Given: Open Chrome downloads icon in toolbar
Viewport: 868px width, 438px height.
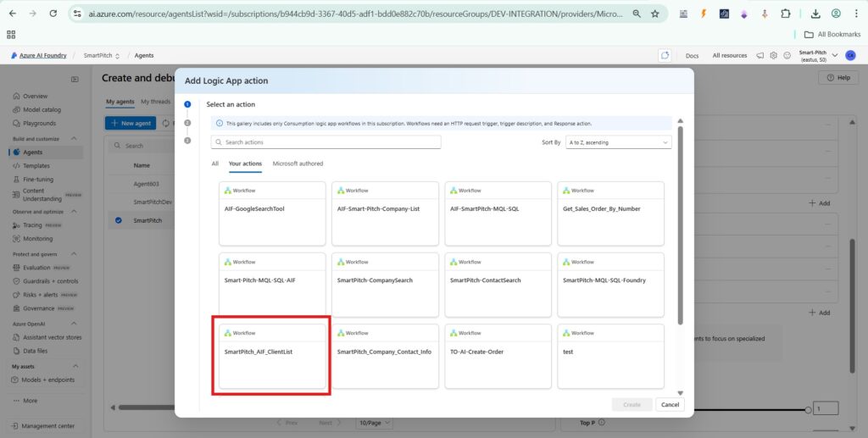Looking at the screenshot, I should [815, 14].
